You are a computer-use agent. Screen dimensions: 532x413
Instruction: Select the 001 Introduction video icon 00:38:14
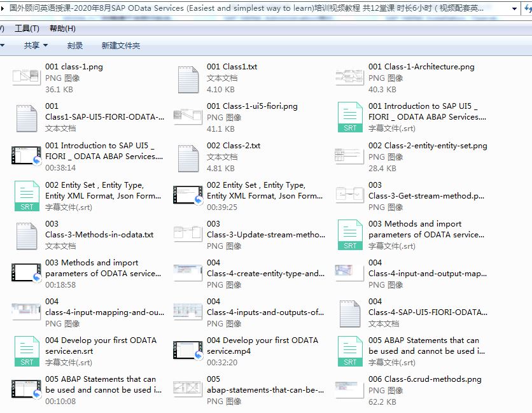coord(27,155)
